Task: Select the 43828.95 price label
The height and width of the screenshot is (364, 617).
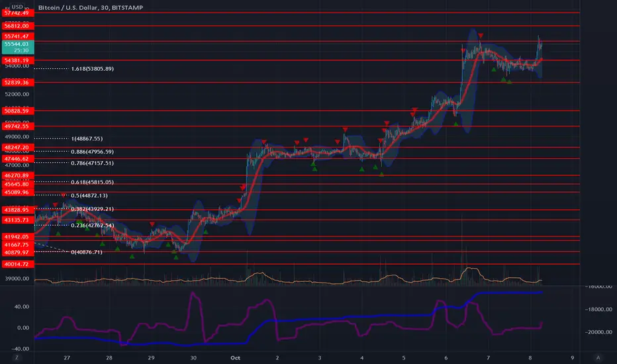Action: coord(18,210)
